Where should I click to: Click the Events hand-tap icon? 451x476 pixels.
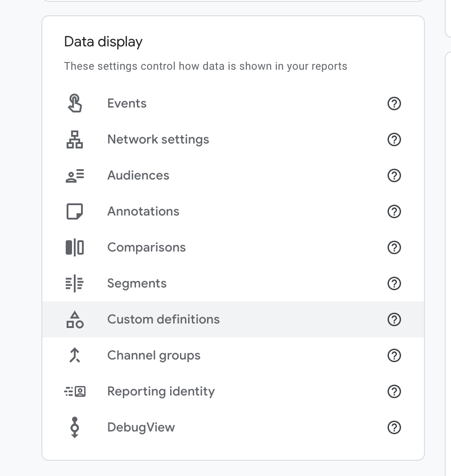tap(75, 103)
